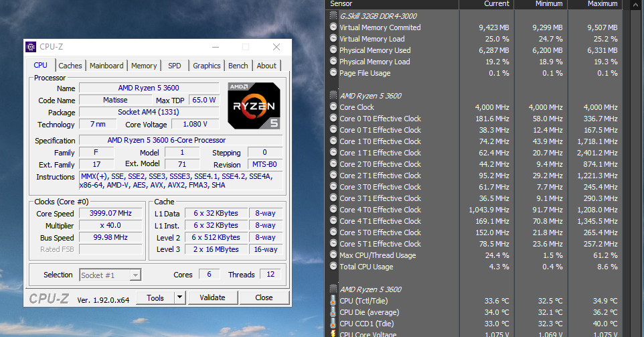This screenshot has height=337, width=644.
Task: Click Core 4 T0 Effective Clock icon
Action: click(x=333, y=209)
